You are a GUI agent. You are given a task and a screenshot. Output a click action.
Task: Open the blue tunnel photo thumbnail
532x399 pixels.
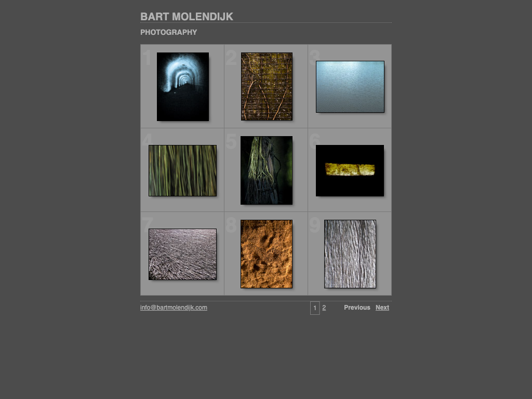[x=182, y=87]
